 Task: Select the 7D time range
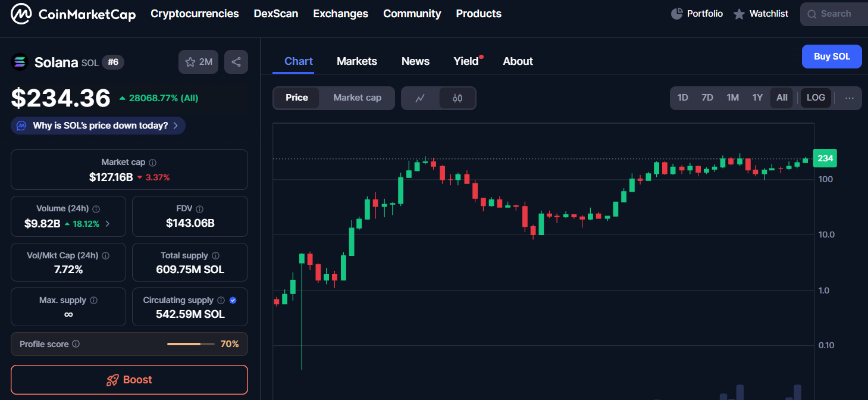707,98
